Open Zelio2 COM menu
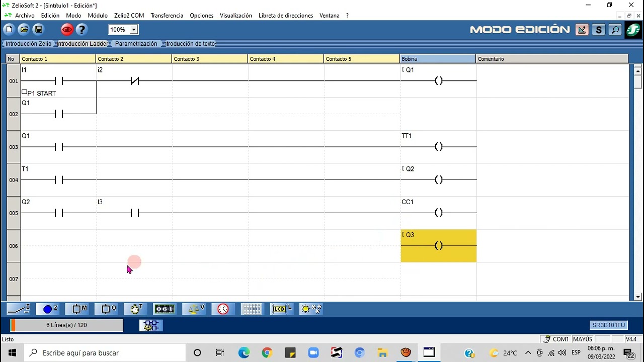The height and width of the screenshot is (362, 644). [129, 16]
